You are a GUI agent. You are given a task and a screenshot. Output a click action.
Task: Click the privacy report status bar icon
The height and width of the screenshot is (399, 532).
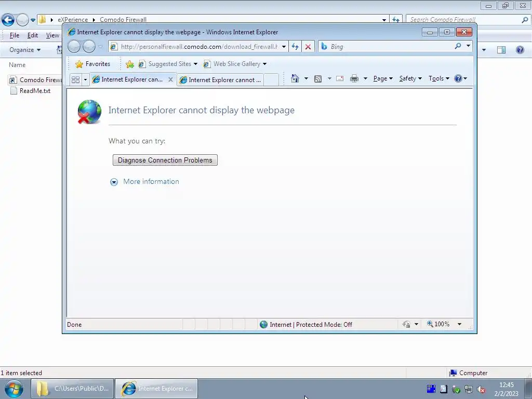406,324
